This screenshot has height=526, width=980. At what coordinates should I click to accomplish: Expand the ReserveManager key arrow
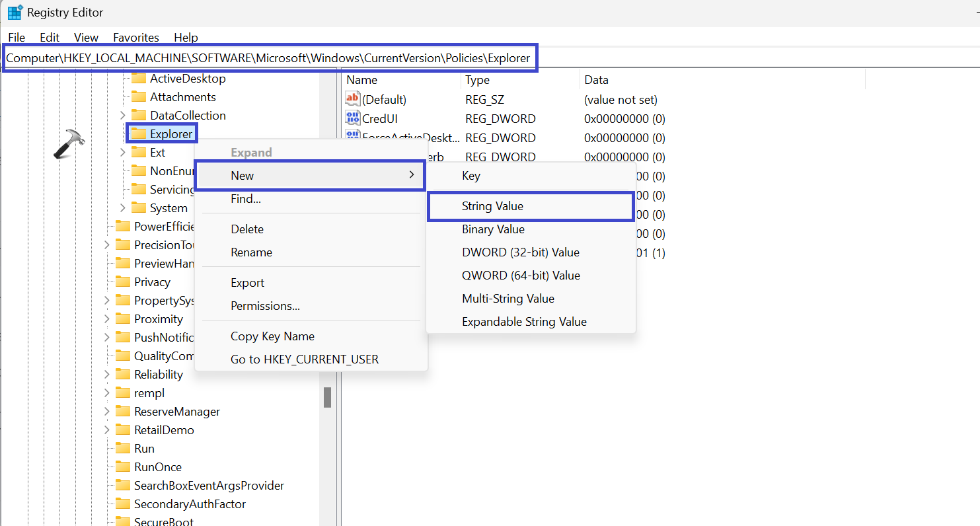107,412
